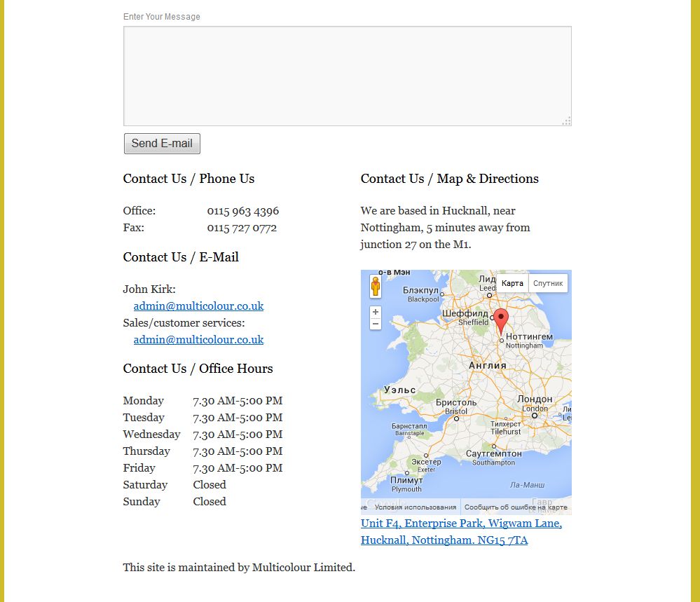Switch map to Карта view
The image size is (700, 602).
pos(512,283)
